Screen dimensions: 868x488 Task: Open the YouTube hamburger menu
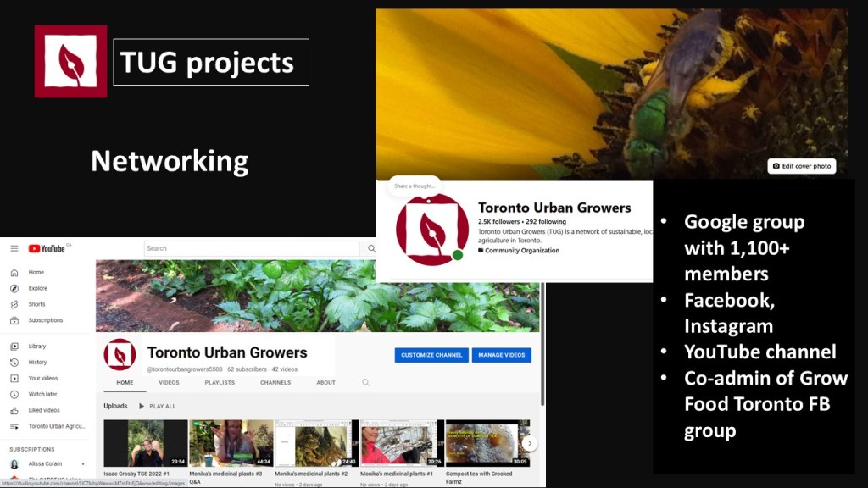(14, 248)
